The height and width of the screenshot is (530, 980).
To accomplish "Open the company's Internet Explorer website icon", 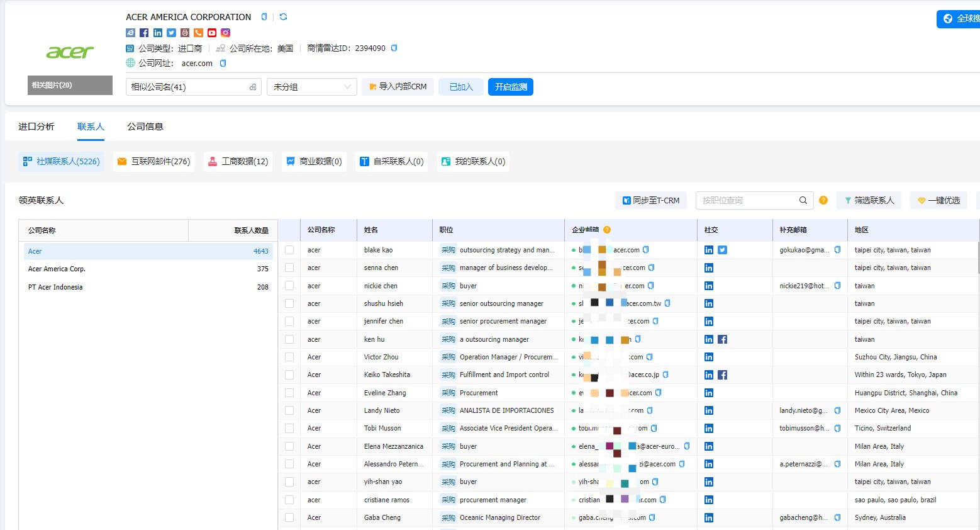I will point(130,33).
